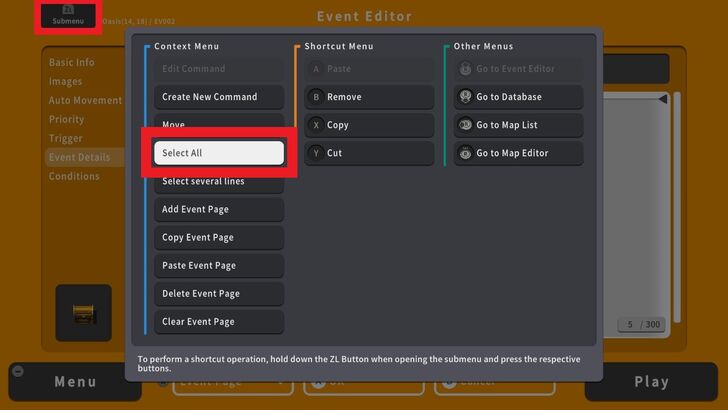Click Add Event Page

pyautogui.click(x=219, y=209)
